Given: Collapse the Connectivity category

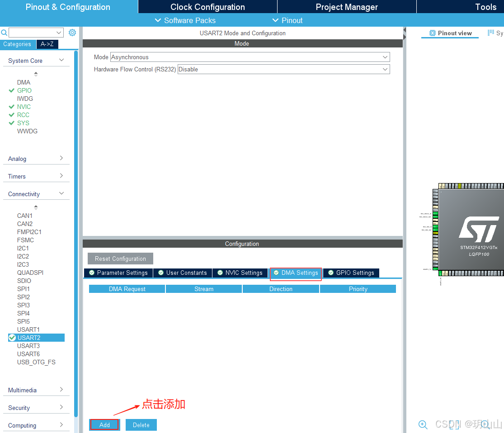Looking at the screenshot, I should pos(61,193).
